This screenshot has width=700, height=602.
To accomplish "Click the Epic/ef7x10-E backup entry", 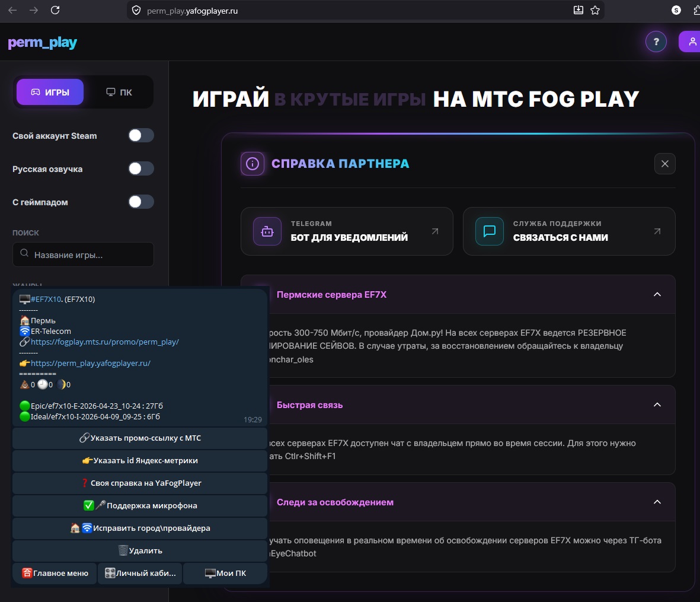I will click(x=91, y=406).
